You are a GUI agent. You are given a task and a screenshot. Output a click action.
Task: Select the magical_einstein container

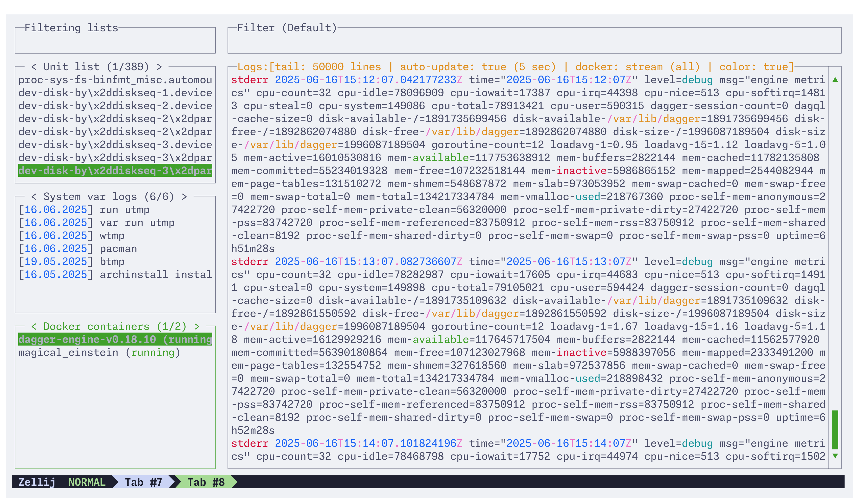(99, 353)
